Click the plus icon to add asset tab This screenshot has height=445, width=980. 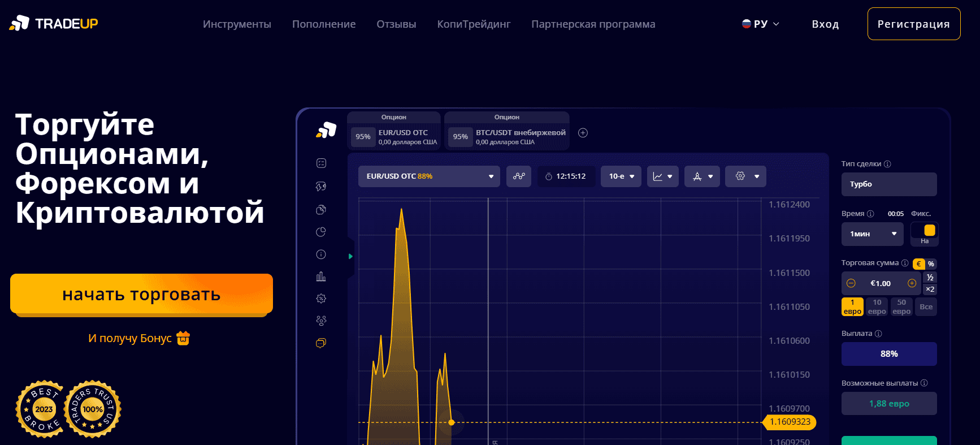[x=583, y=133]
